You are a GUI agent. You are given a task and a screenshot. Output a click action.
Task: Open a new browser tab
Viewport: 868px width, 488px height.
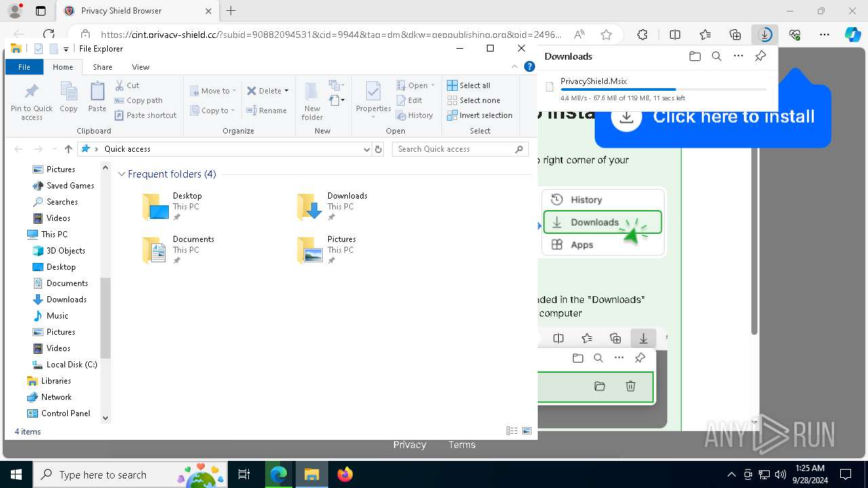(231, 11)
